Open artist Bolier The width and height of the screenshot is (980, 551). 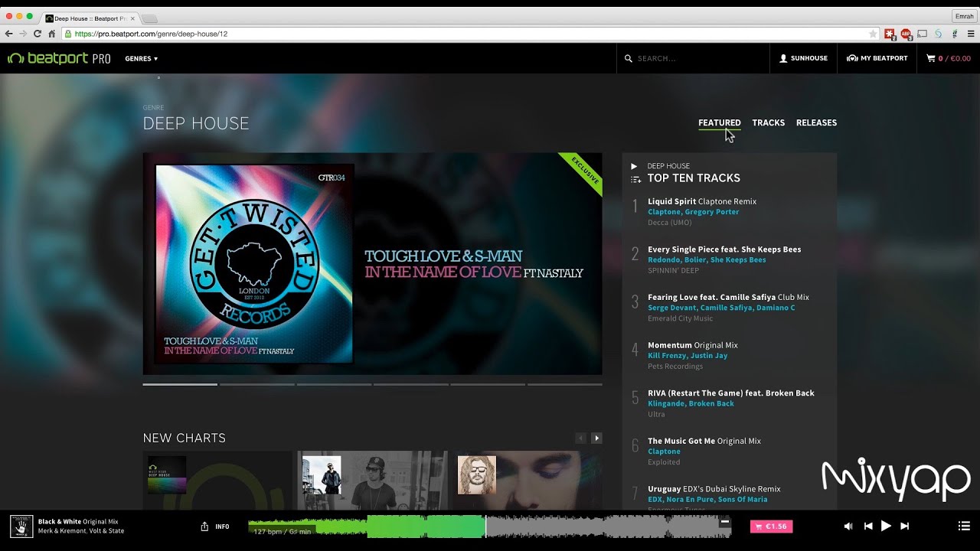click(695, 260)
